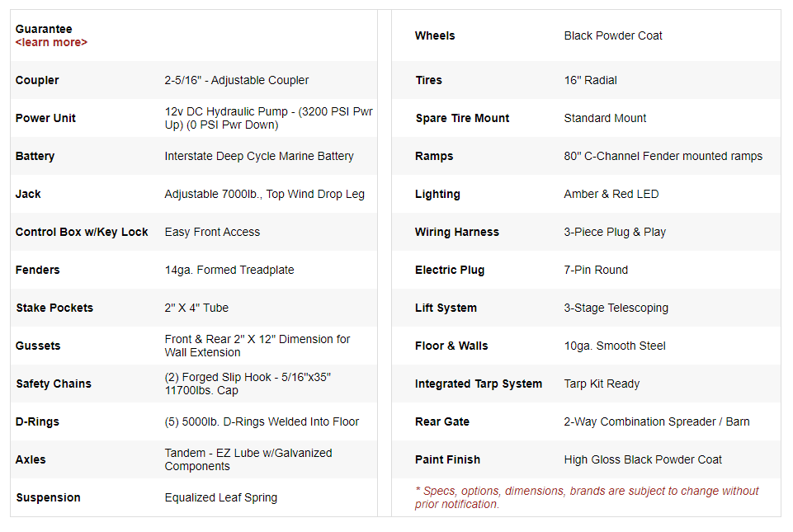Select the Coupler row label
This screenshot has height=532, width=793.
click(x=37, y=80)
